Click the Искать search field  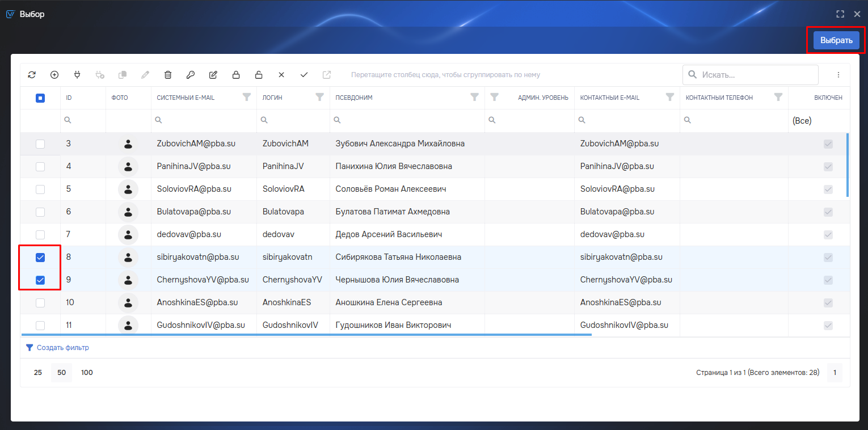(751, 75)
